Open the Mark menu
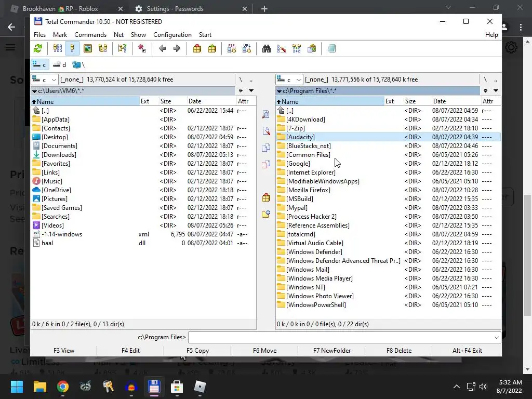 point(60,35)
